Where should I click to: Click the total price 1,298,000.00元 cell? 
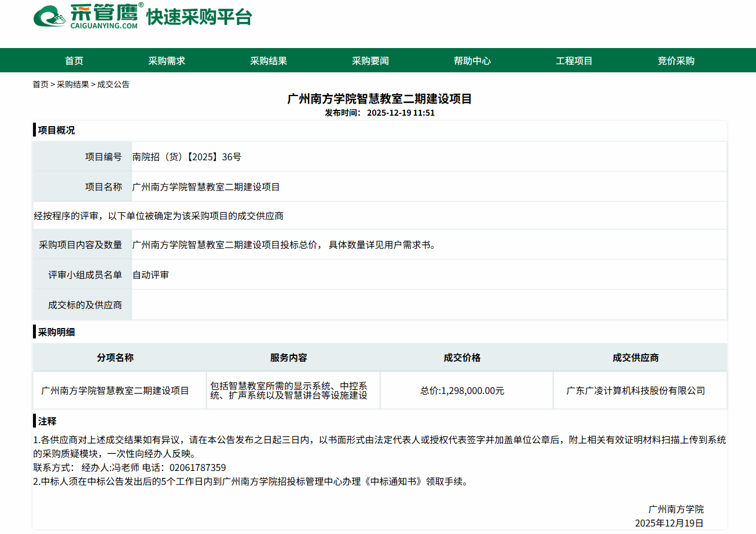pos(462,391)
